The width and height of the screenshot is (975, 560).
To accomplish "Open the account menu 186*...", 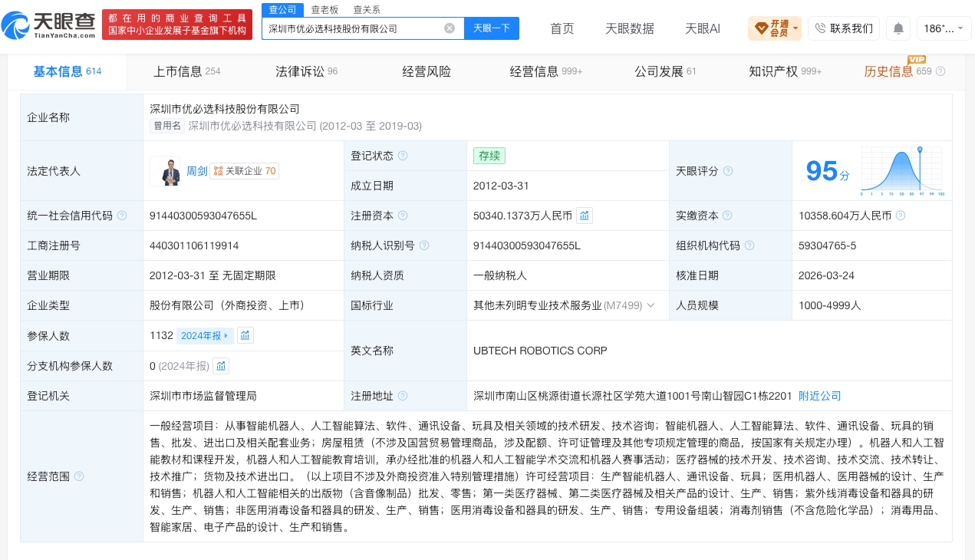I will point(944,28).
